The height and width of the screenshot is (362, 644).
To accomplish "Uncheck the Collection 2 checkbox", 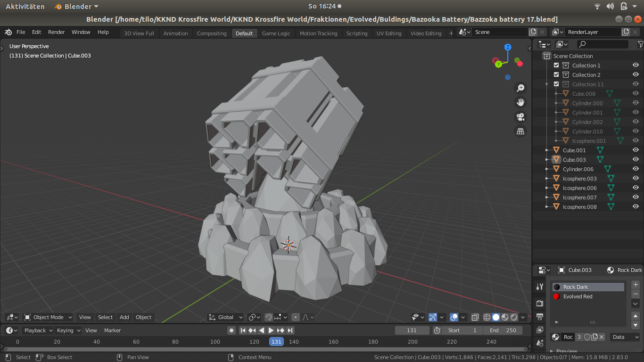I will (x=556, y=75).
